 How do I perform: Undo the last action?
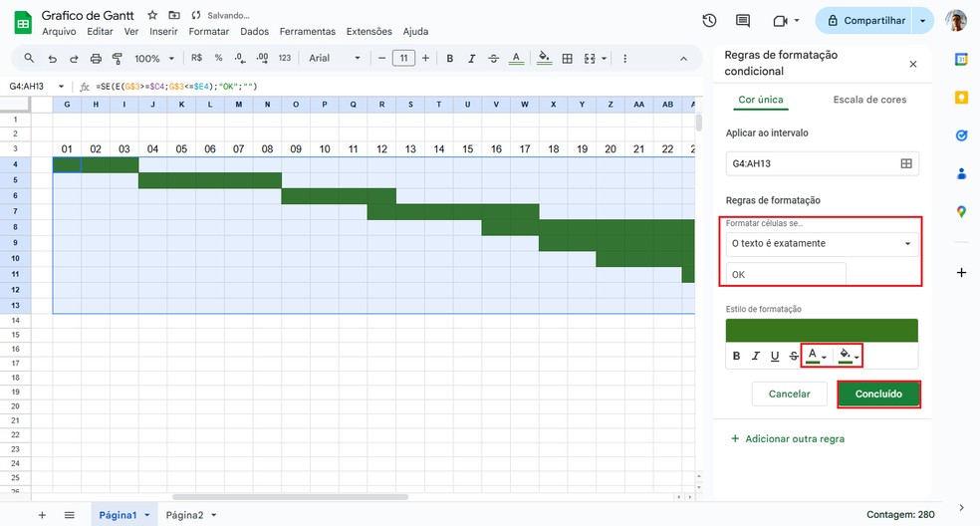click(52, 58)
